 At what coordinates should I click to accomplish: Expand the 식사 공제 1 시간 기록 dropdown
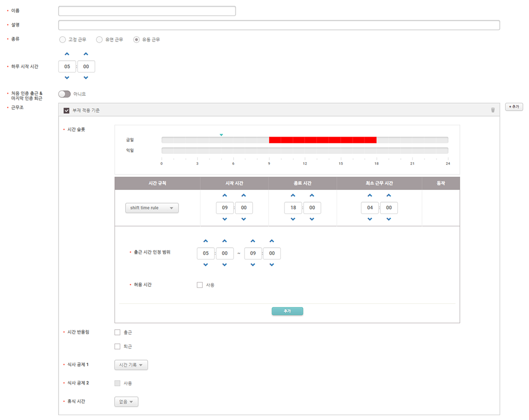pyautogui.click(x=131, y=365)
